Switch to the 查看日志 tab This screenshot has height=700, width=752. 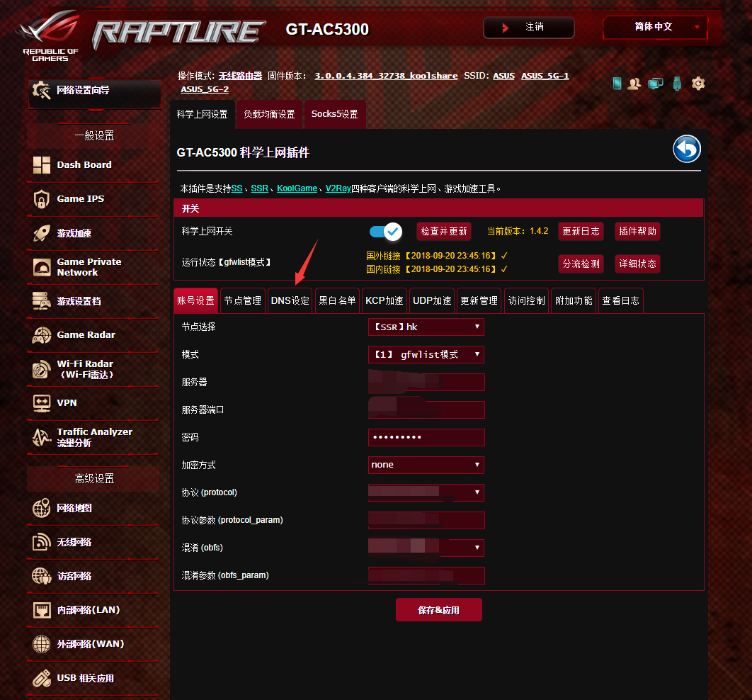point(621,301)
